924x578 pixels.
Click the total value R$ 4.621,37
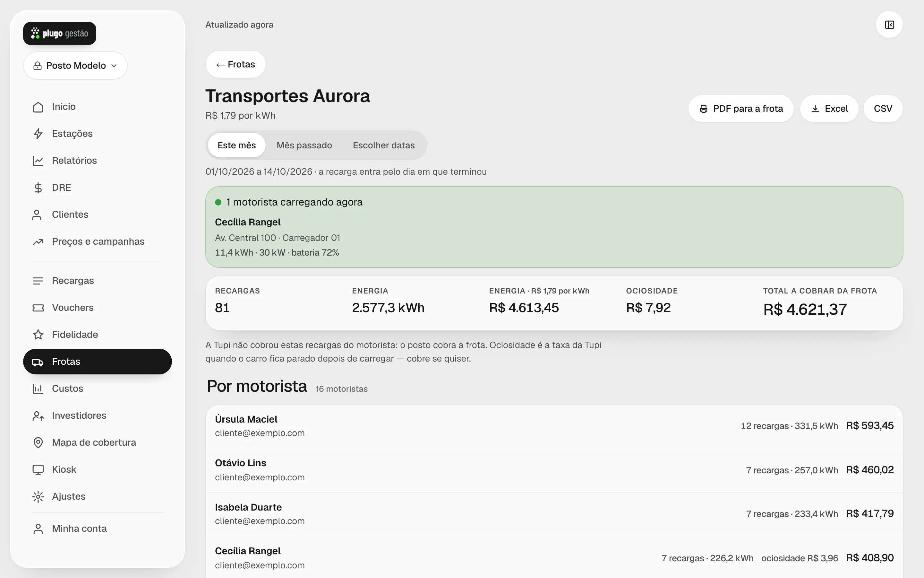[x=805, y=309]
